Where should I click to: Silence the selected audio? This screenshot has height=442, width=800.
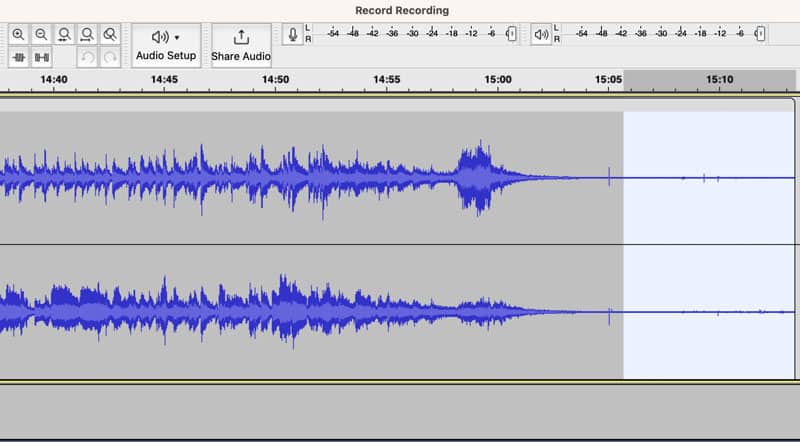41,58
